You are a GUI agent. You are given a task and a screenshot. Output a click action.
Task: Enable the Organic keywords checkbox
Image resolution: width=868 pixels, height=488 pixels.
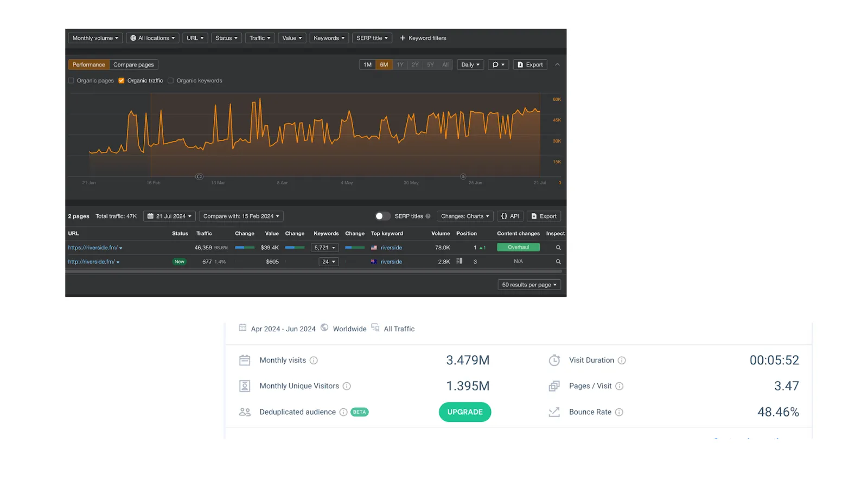tap(170, 81)
